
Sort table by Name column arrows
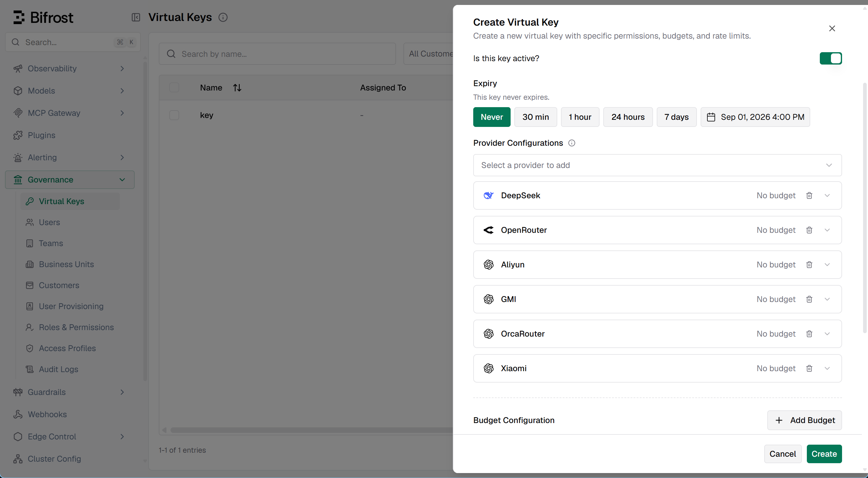click(237, 88)
